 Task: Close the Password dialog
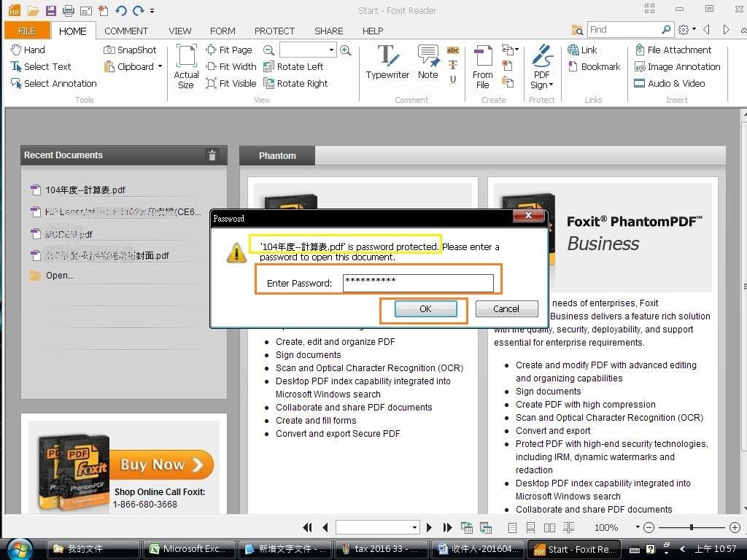click(x=528, y=215)
